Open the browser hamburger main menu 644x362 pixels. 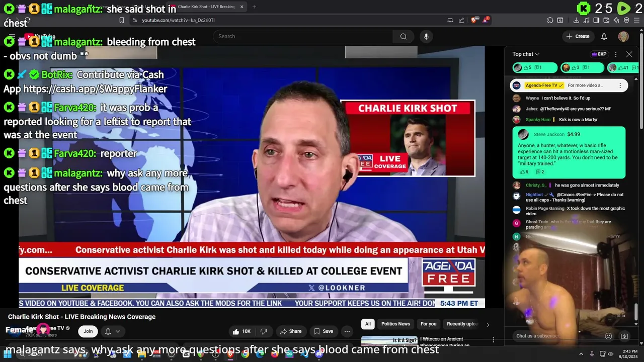pyautogui.click(x=636, y=20)
